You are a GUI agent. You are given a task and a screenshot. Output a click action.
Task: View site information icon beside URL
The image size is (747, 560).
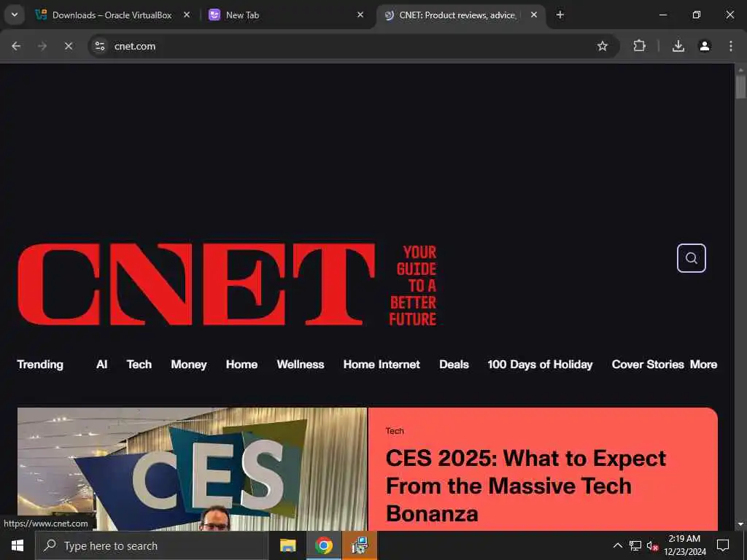(99, 46)
